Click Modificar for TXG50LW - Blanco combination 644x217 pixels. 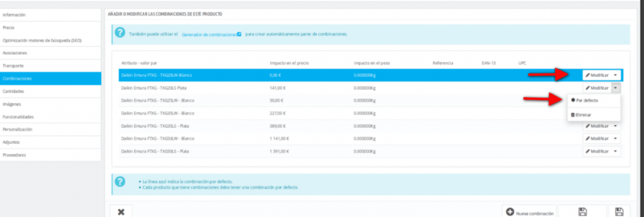pos(597,139)
